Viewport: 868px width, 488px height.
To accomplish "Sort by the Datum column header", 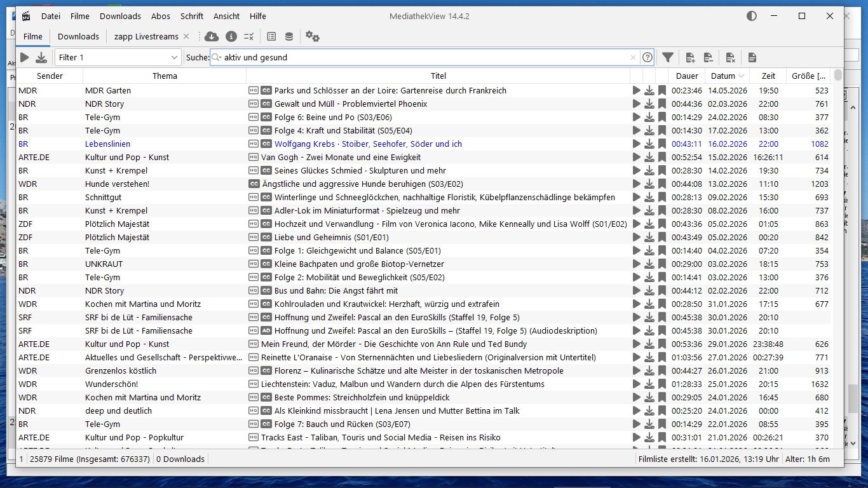I will coord(722,76).
